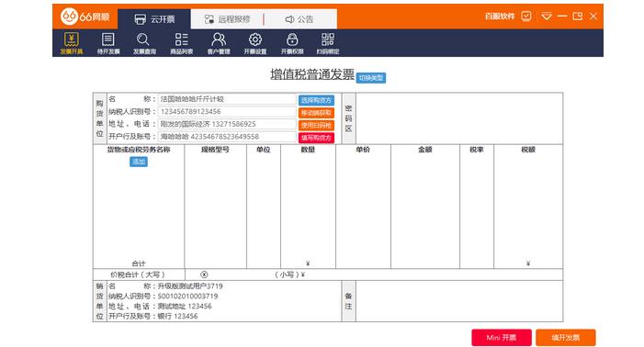Click 切换类型 to switch invoice type
The image size is (644, 347).
371,77
